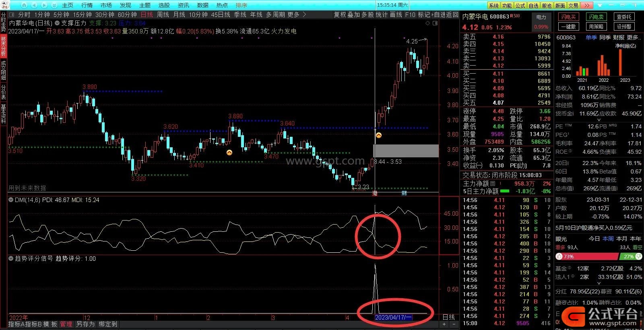This screenshot has width=644, height=330.
Task: Select the 同季 report mode
Action: pos(605,37)
